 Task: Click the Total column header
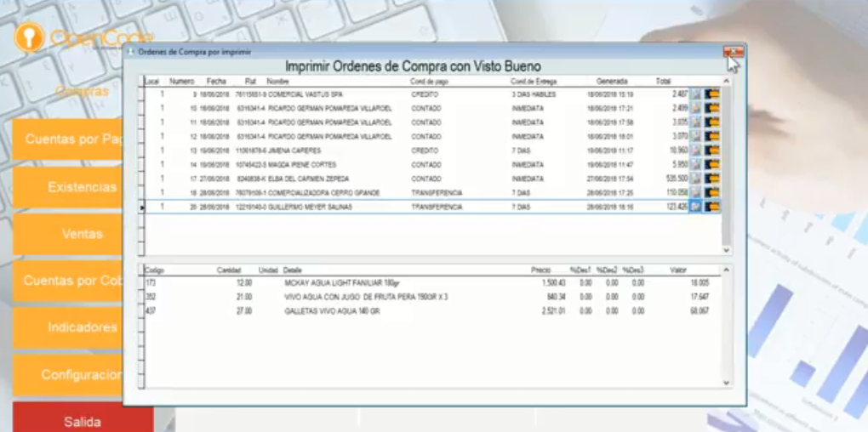coord(663,82)
